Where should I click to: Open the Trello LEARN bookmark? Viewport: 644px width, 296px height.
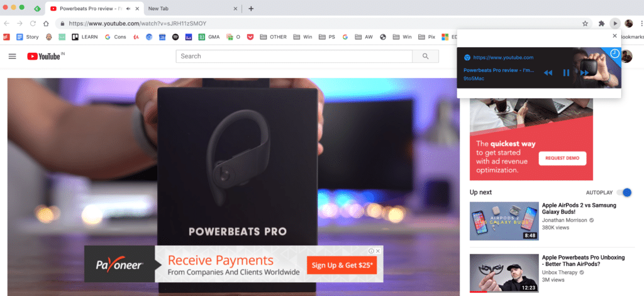(x=85, y=37)
